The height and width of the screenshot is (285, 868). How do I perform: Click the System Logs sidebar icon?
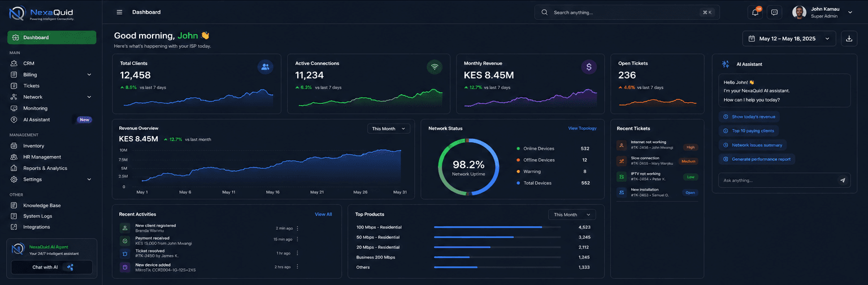(x=14, y=216)
